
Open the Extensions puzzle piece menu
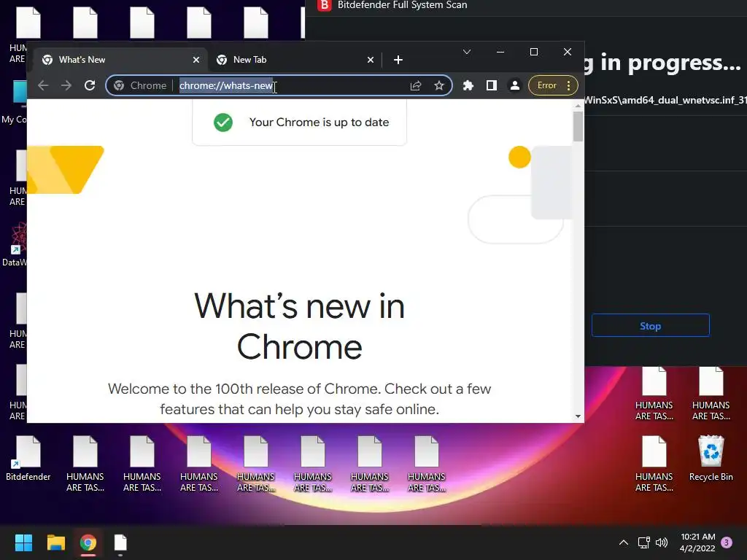point(468,86)
